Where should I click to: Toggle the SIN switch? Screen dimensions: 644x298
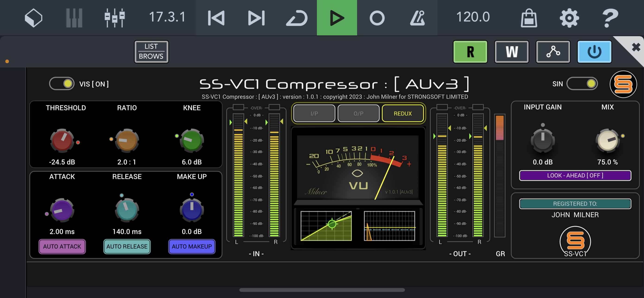click(x=582, y=84)
